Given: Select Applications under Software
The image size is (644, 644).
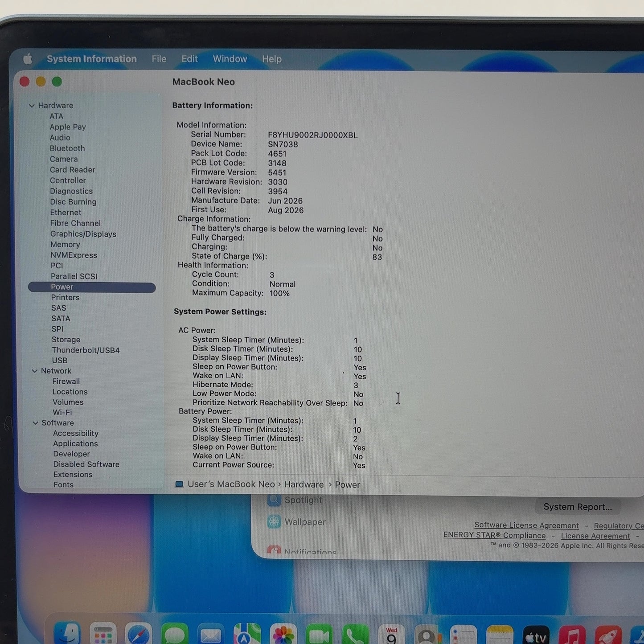Looking at the screenshot, I should tap(75, 443).
